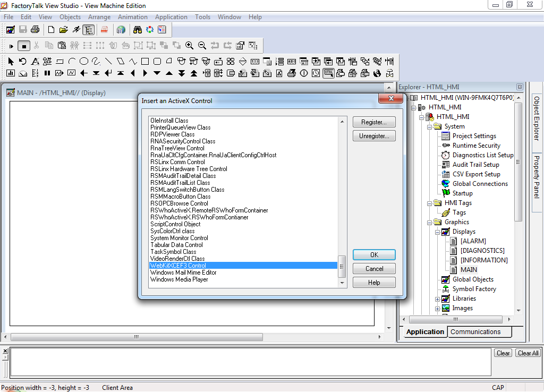544x392 pixels.
Task: Select the Time and Date clock tool
Action: 316,73
